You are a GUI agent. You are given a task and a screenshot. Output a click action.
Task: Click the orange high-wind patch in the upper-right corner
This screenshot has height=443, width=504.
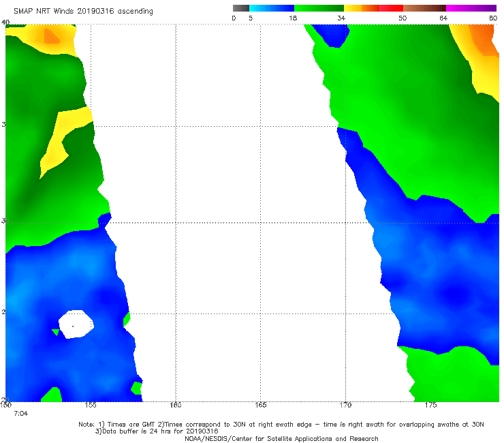(484, 39)
